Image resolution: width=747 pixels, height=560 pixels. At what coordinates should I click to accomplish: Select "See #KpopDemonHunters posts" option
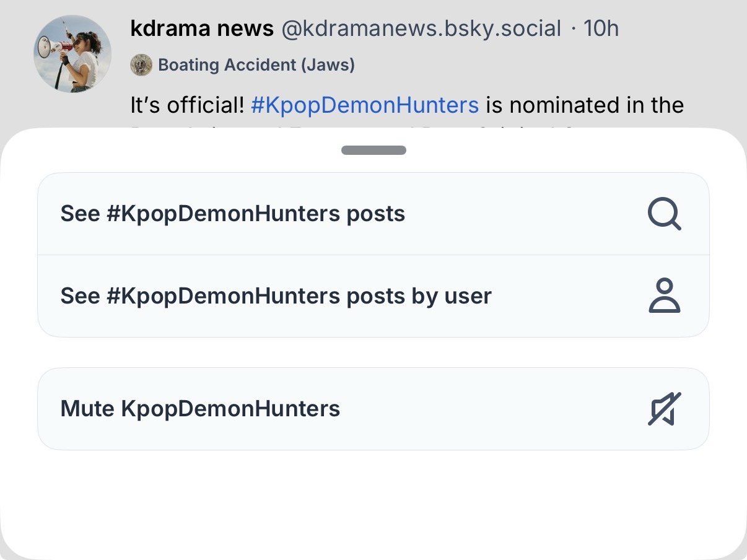(x=232, y=214)
